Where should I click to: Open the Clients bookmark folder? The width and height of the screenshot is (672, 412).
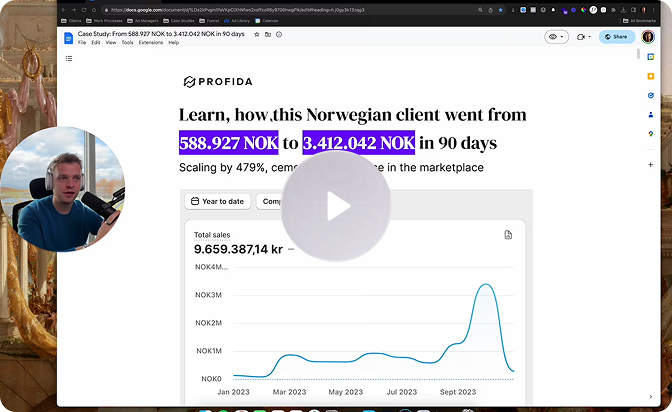[x=71, y=21]
